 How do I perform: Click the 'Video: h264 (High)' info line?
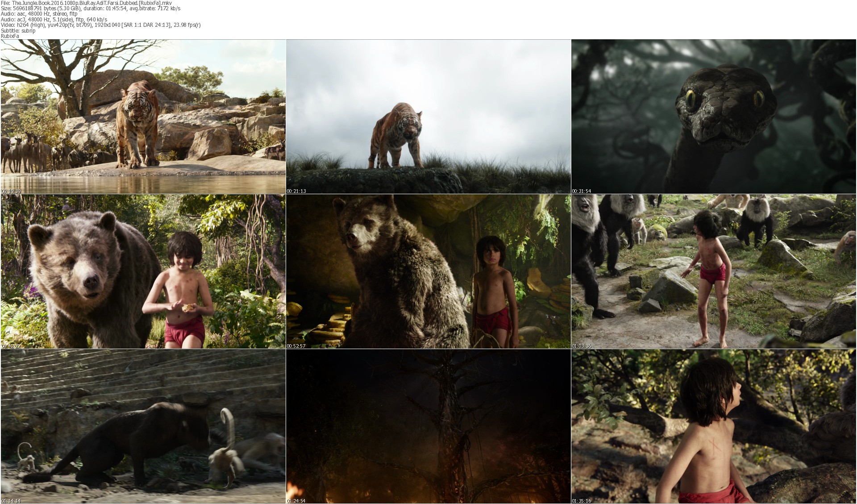pyautogui.click(x=101, y=25)
